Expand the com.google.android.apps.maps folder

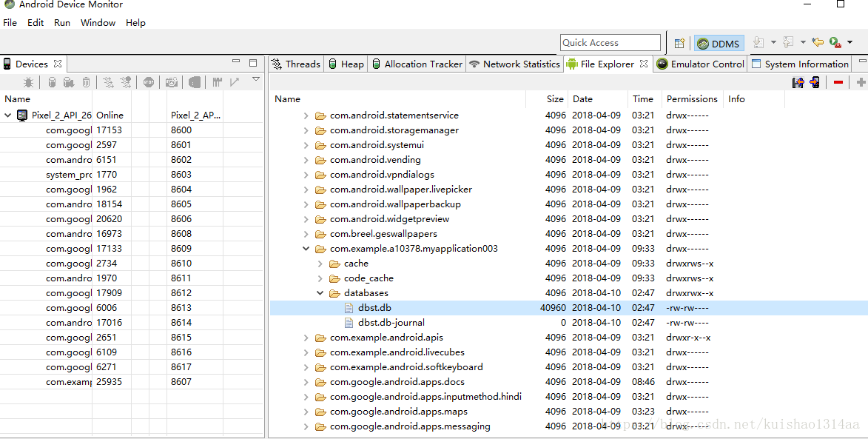(306, 412)
